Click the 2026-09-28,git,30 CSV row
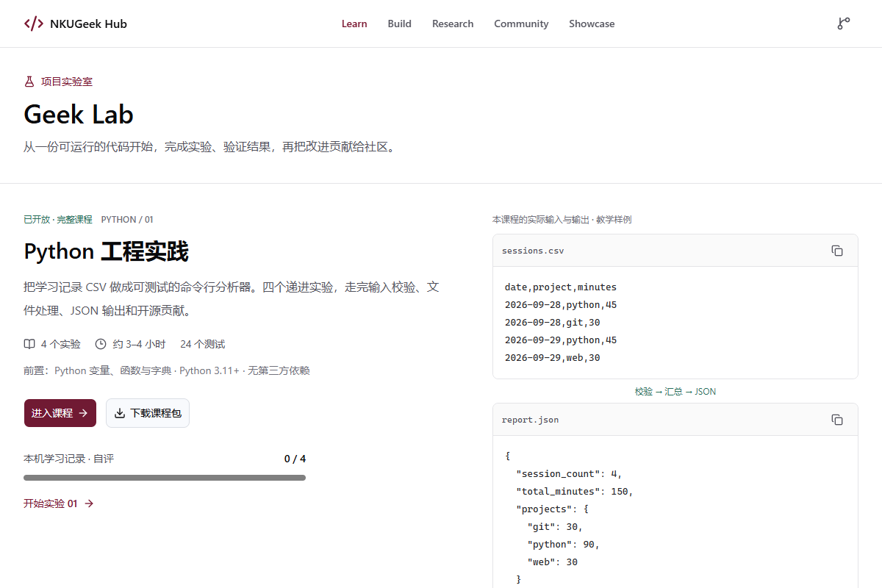Viewport: 882px width, 588px height. [x=553, y=323]
